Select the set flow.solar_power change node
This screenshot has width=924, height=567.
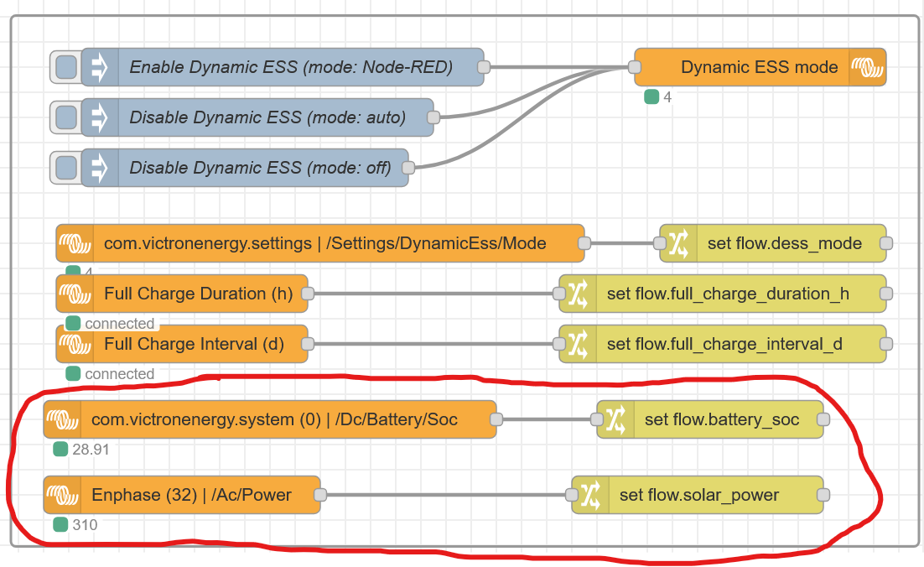(x=698, y=495)
